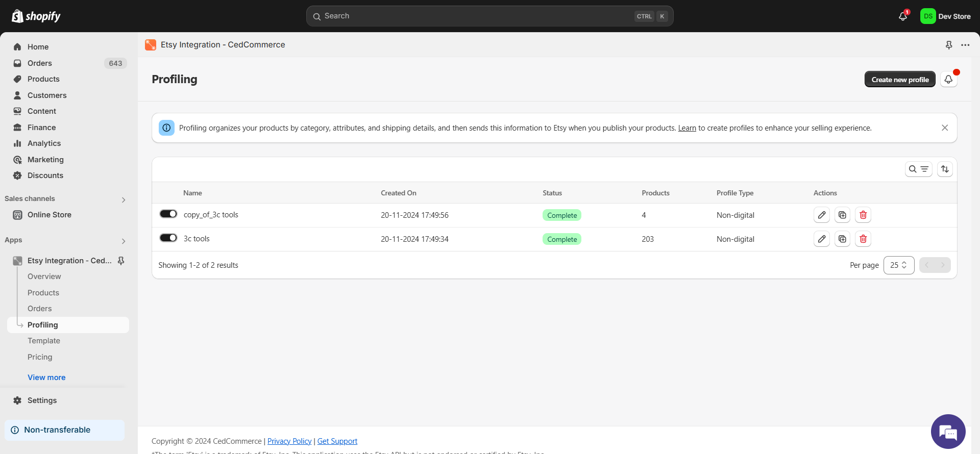The width and height of the screenshot is (980, 454).
Task: Toggle copy_of_3c tools profile switch
Action: [x=168, y=214]
